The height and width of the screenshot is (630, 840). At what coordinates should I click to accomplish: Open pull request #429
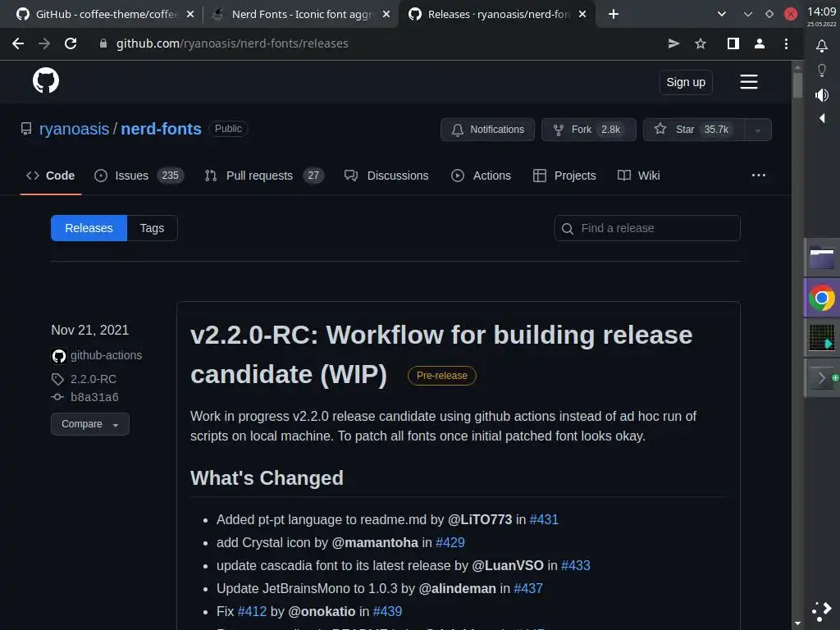[x=450, y=543]
